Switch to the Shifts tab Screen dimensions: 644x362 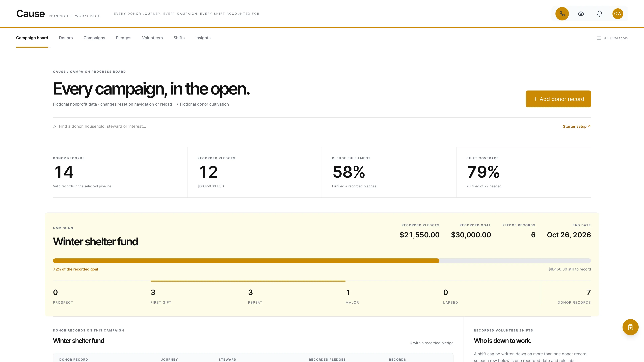point(179,38)
